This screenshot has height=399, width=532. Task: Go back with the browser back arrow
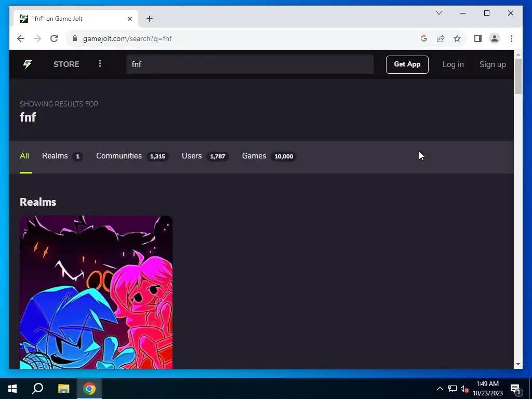(21, 38)
